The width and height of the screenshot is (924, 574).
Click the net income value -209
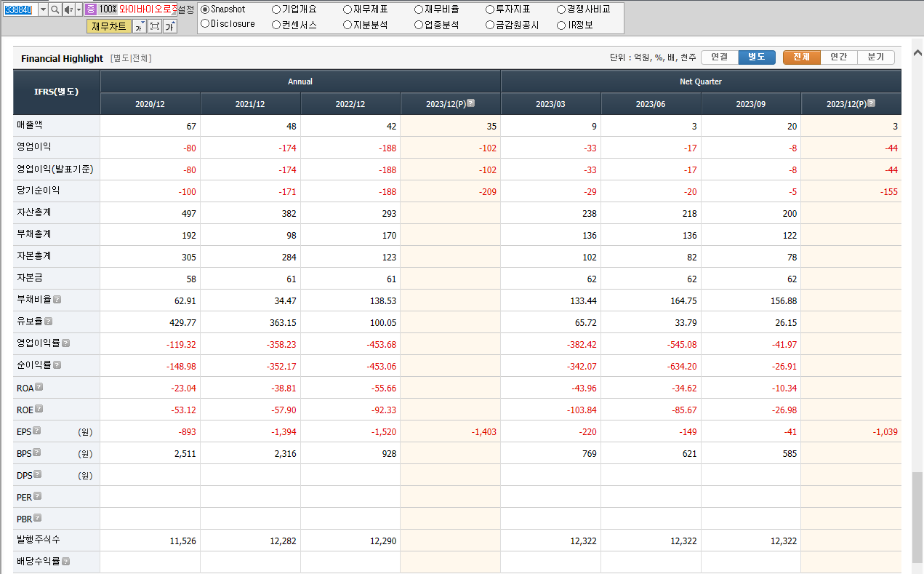[487, 192]
